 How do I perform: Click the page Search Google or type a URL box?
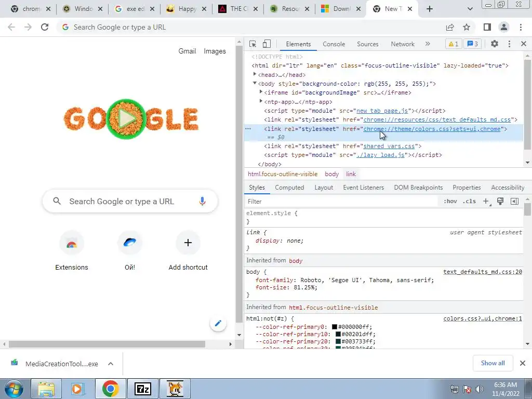[x=130, y=201]
